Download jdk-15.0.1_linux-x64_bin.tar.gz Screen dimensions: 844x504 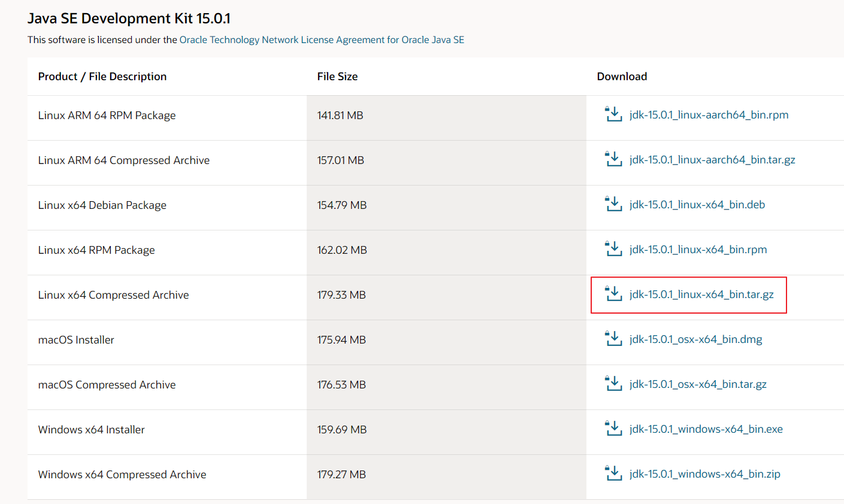[701, 294]
